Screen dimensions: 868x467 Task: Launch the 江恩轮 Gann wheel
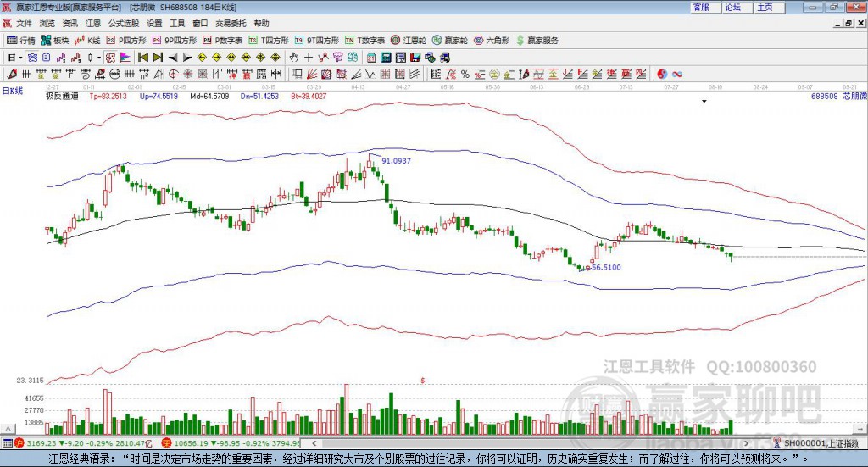click(409, 41)
